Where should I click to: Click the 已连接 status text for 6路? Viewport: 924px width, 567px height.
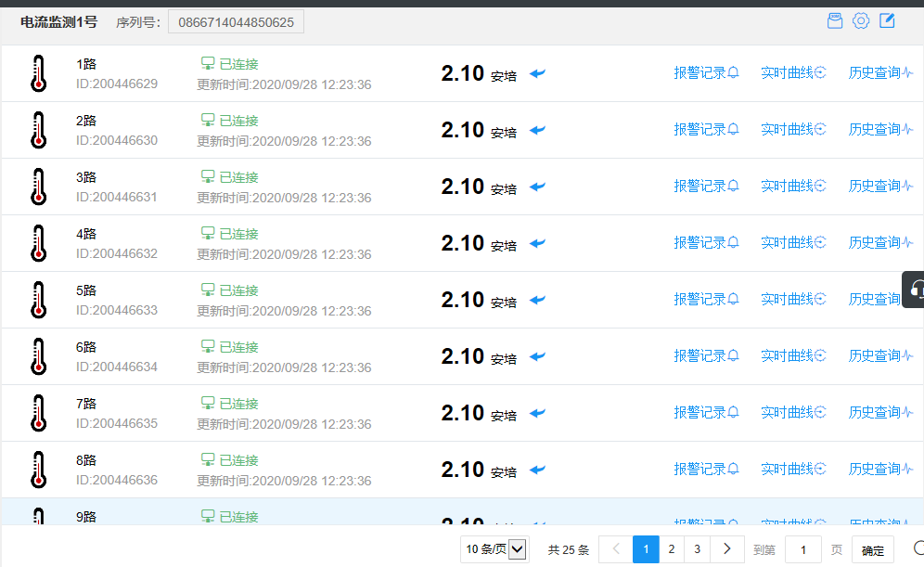tap(239, 347)
